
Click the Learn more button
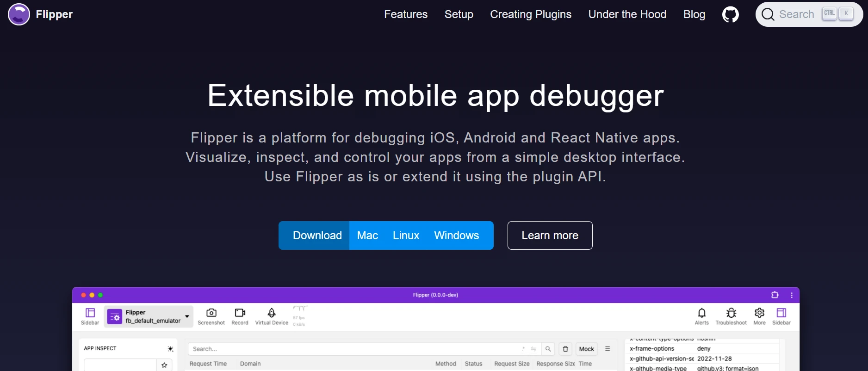point(550,235)
